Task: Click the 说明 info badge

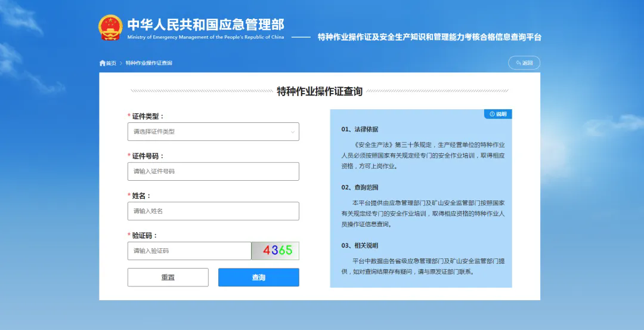Action: pyautogui.click(x=498, y=114)
